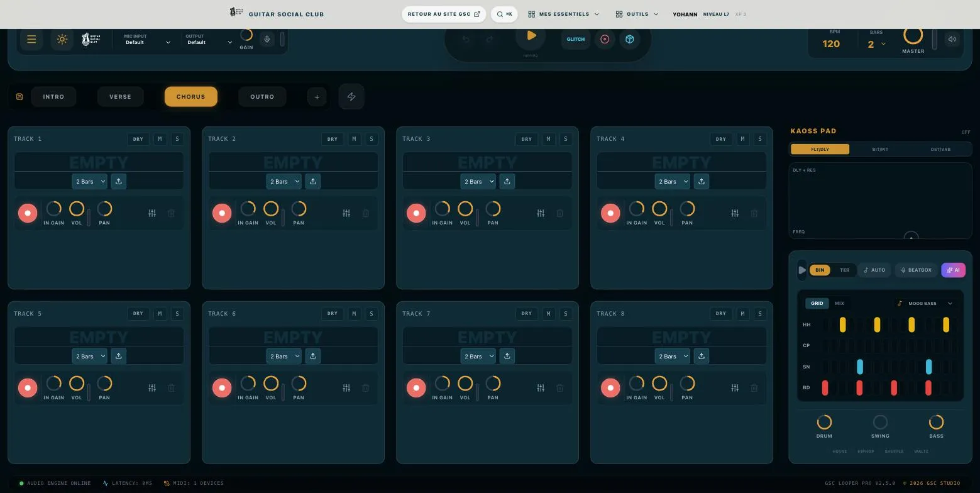Click the Master volume knob
980x493 pixels.
click(913, 35)
